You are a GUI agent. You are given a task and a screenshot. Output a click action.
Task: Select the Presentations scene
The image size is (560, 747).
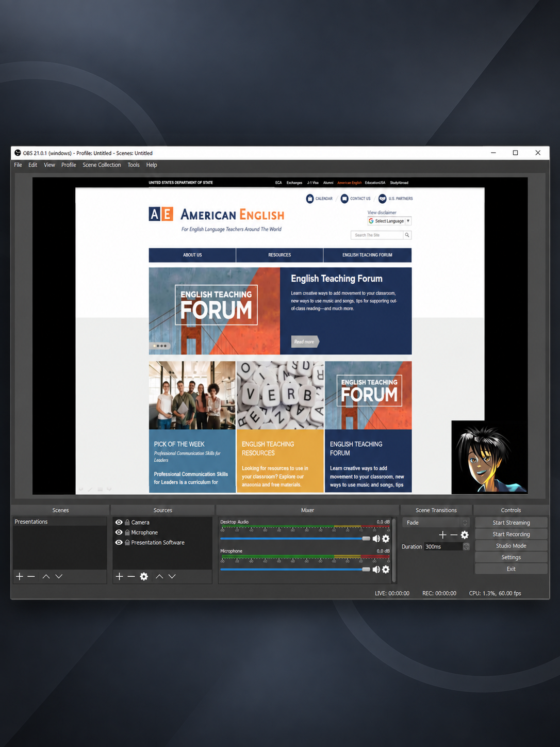tap(59, 522)
